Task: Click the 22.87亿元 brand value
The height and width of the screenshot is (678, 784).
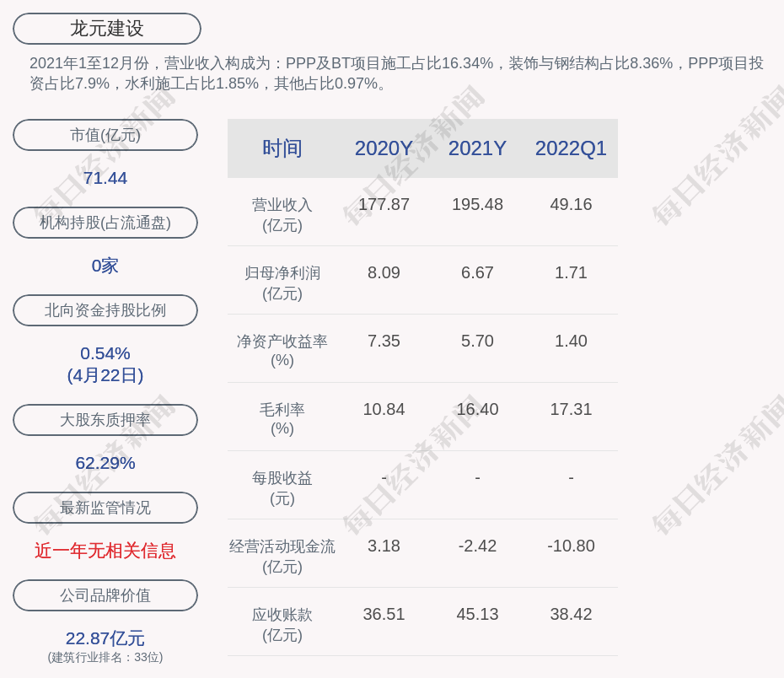Action: pos(105,638)
